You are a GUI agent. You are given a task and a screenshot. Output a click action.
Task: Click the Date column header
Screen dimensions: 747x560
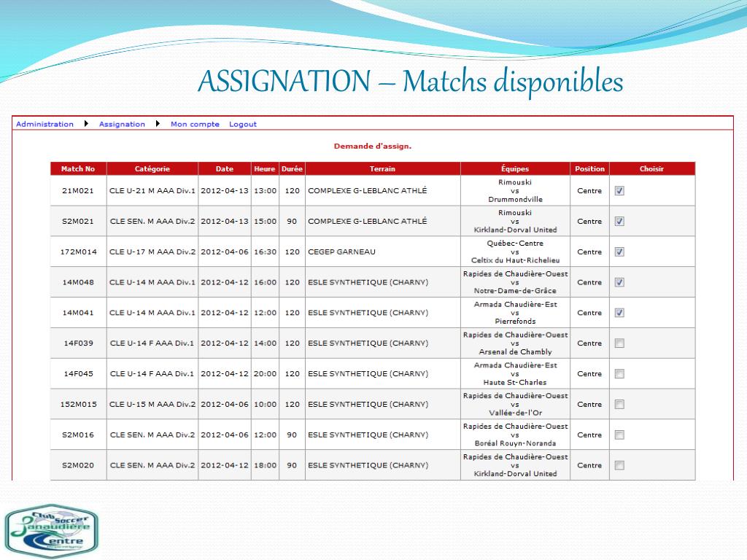tap(225, 168)
